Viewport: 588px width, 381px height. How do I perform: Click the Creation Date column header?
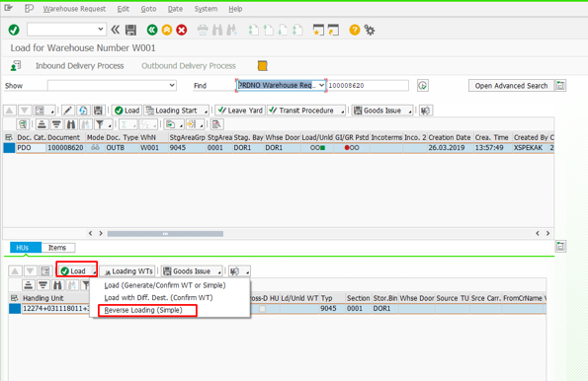(450, 137)
